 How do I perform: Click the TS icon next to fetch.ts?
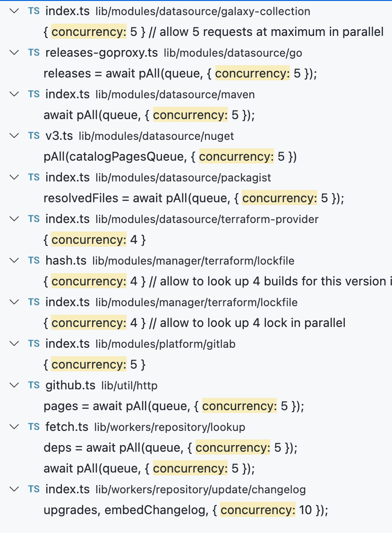(x=33, y=427)
